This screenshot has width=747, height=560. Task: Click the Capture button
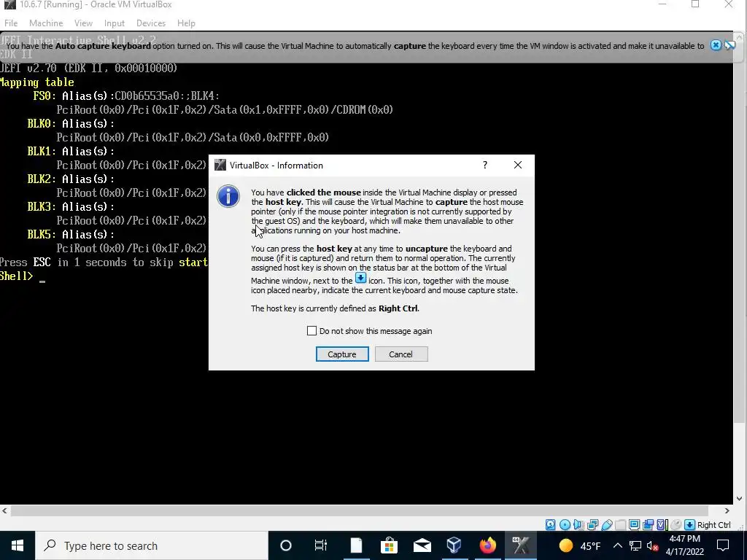[342, 354]
